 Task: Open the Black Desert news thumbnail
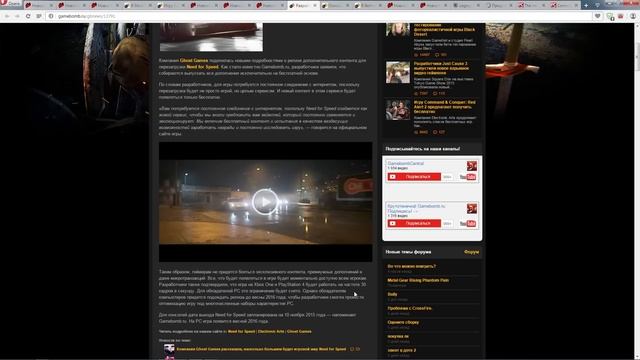tap(398, 29)
